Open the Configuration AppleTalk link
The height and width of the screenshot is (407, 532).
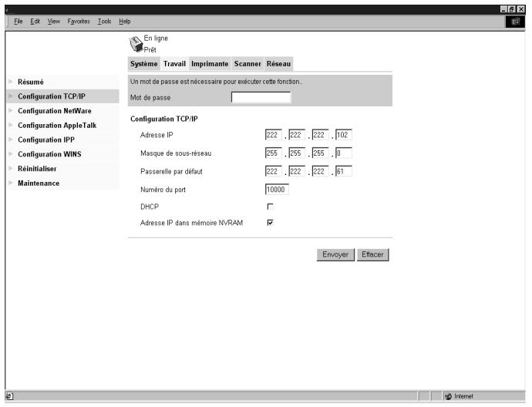coord(57,125)
